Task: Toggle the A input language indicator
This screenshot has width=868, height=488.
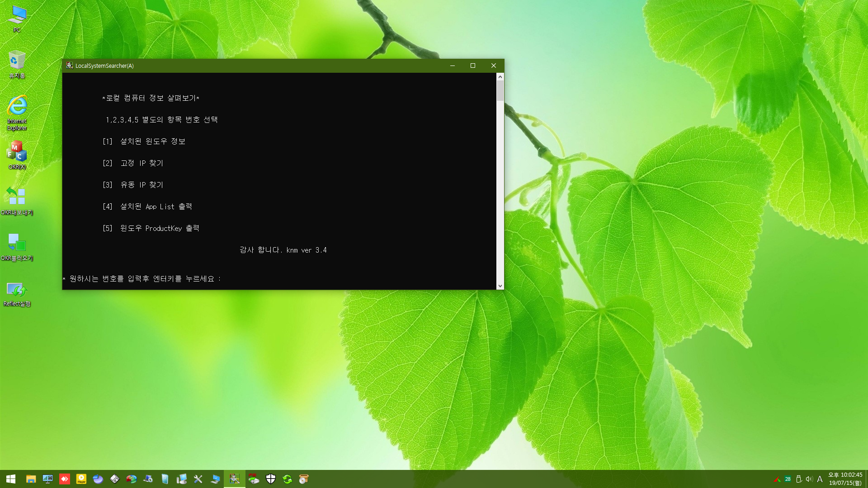Action: 820,479
